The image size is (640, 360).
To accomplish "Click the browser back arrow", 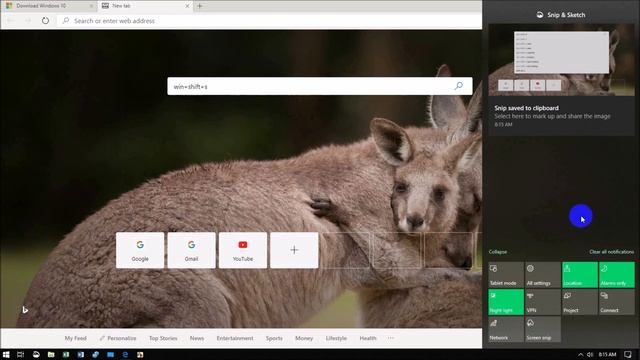I will 11,20.
